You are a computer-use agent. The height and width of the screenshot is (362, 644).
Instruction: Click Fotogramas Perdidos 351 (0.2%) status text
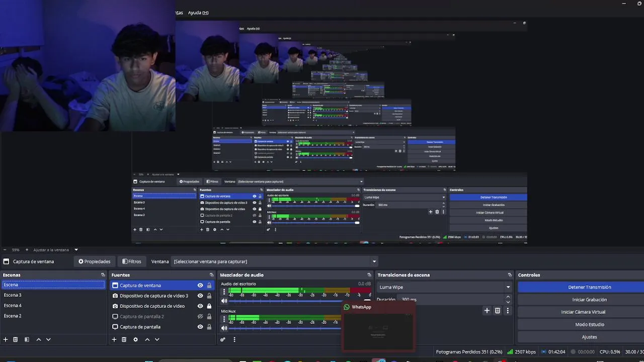click(469, 352)
